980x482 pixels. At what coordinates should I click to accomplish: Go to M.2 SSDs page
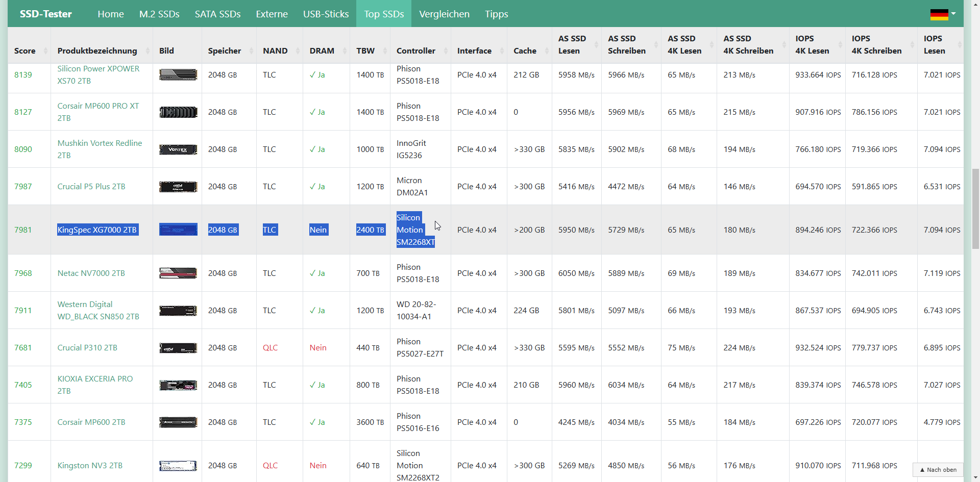(159, 14)
